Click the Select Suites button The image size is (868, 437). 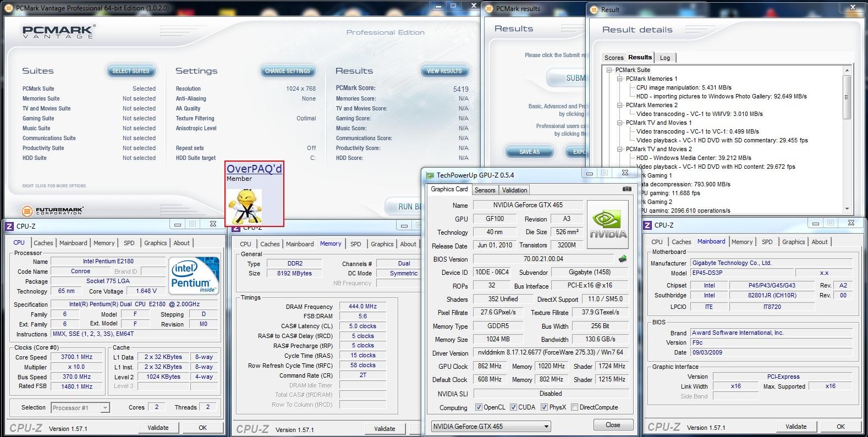(x=131, y=71)
